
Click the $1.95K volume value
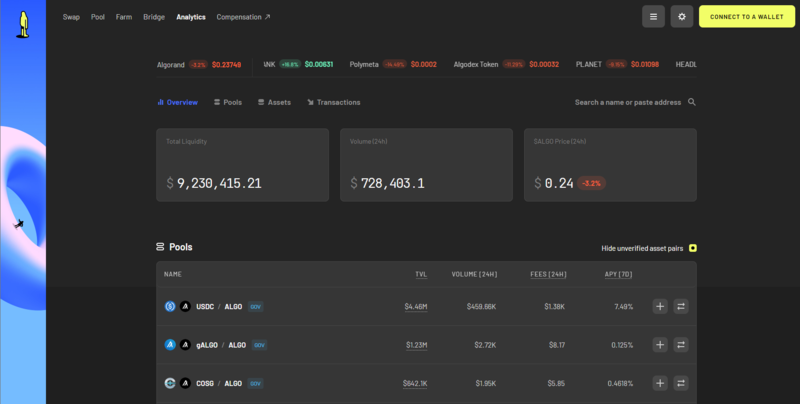tap(486, 383)
